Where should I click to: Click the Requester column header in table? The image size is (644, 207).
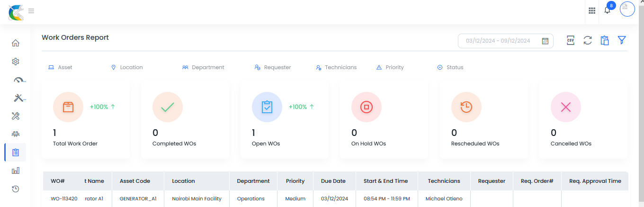(x=492, y=181)
